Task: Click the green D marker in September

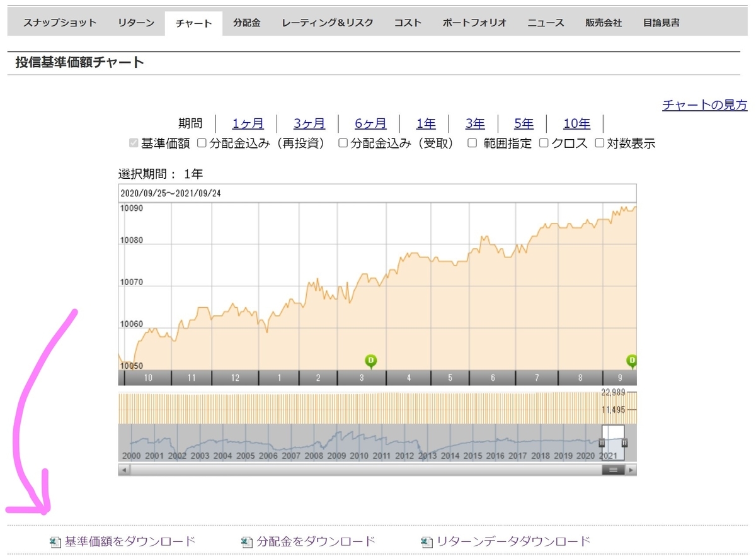Action: (631, 361)
